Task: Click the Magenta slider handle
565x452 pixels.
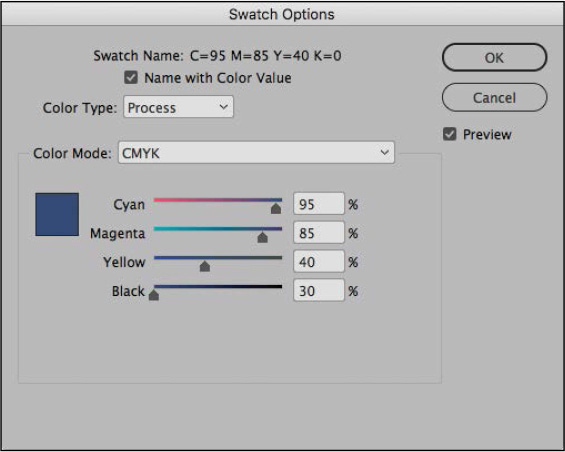Action: 262,237
